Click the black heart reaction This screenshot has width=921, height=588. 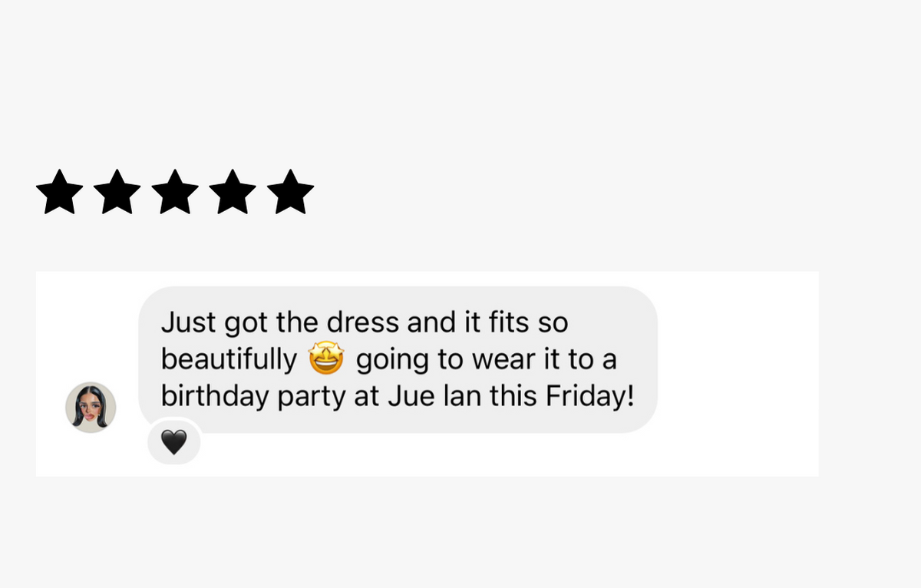click(174, 442)
